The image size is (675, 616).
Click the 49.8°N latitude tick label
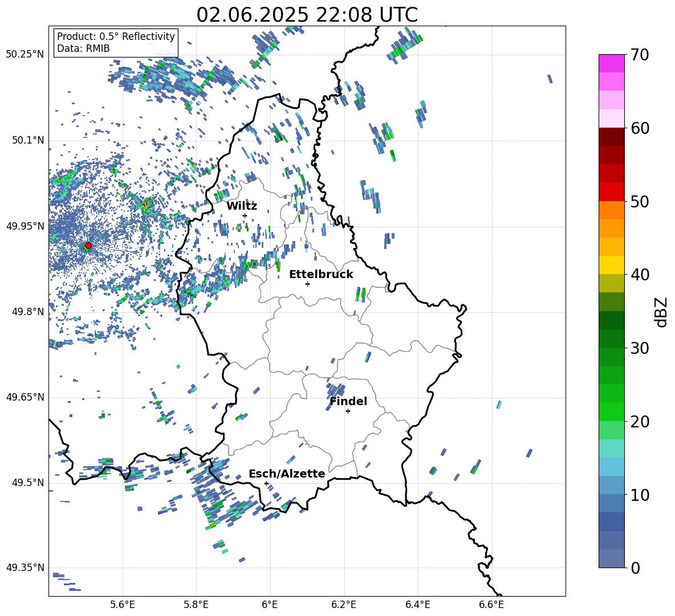point(28,312)
